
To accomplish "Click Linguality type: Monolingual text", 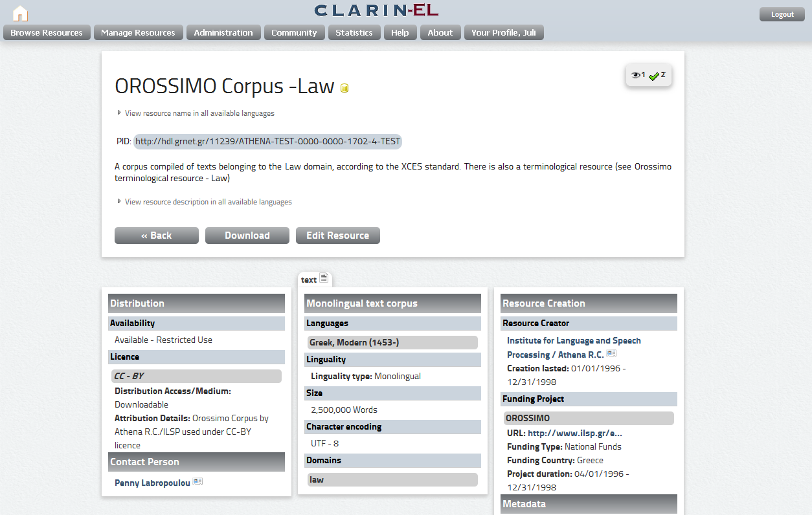I will click(x=366, y=376).
